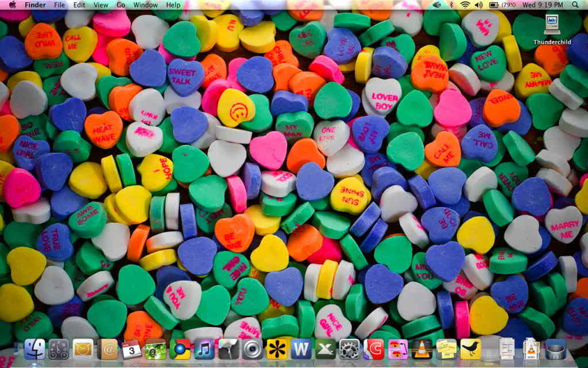This screenshot has height=368, width=588.
Task: Open the Edit menu
Action: (79, 5)
